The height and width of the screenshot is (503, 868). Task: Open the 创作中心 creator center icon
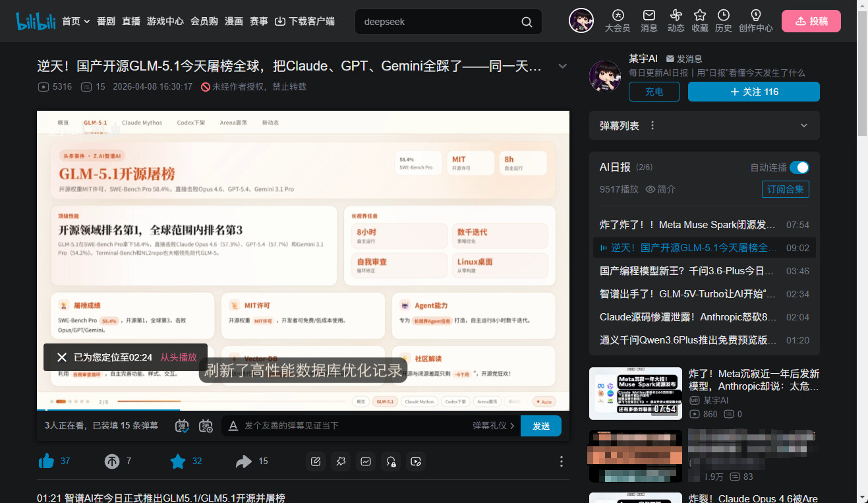[755, 20]
